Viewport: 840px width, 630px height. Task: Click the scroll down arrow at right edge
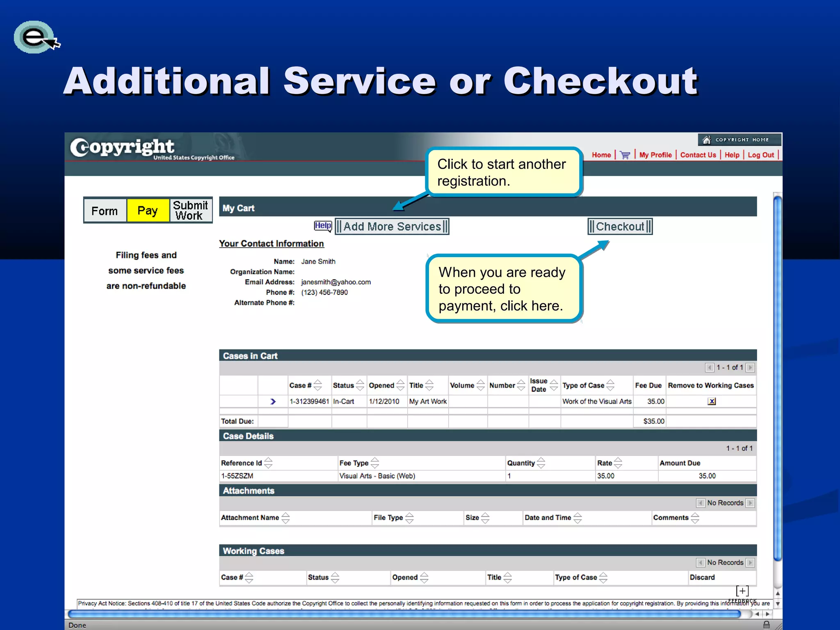(x=778, y=604)
